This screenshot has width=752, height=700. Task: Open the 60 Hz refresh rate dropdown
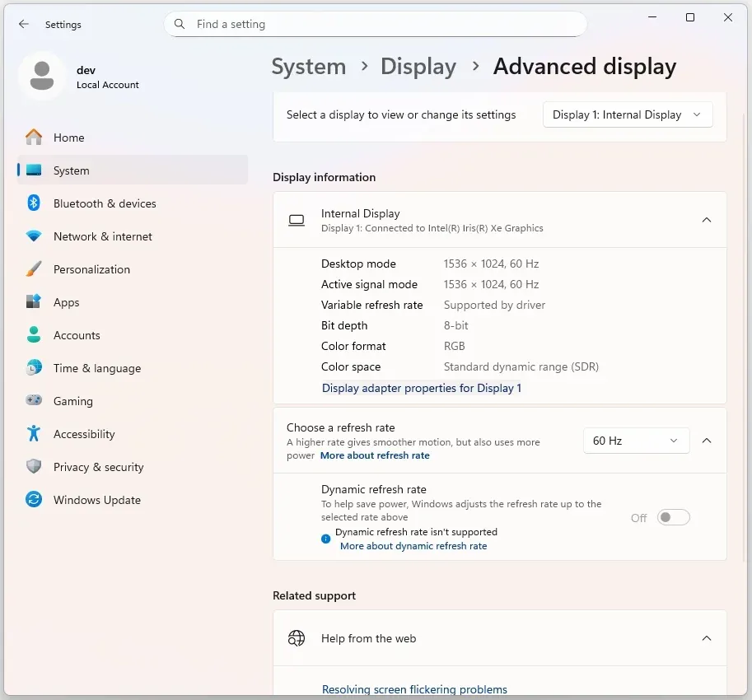pyautogui.click(x=635, y=441)
